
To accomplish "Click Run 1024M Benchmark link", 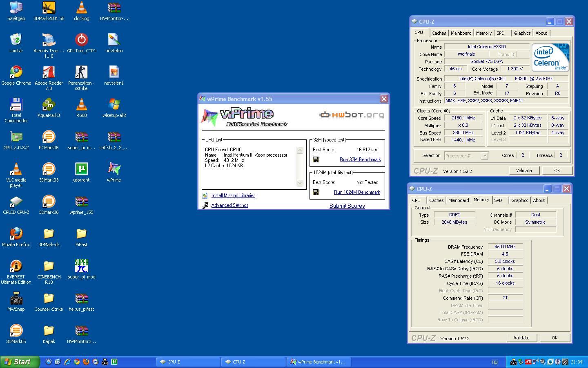I will tap(357, 192).
